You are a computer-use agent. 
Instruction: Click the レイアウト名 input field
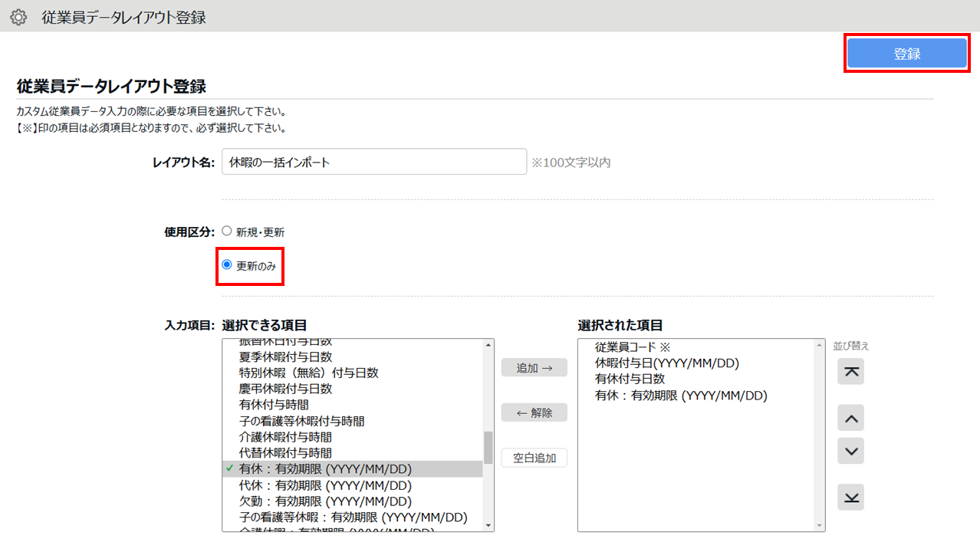coord(374,162)
